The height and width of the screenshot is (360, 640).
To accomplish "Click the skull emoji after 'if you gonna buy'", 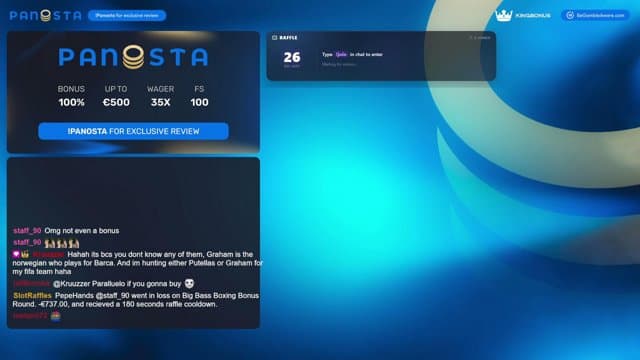I will [189, 283].
